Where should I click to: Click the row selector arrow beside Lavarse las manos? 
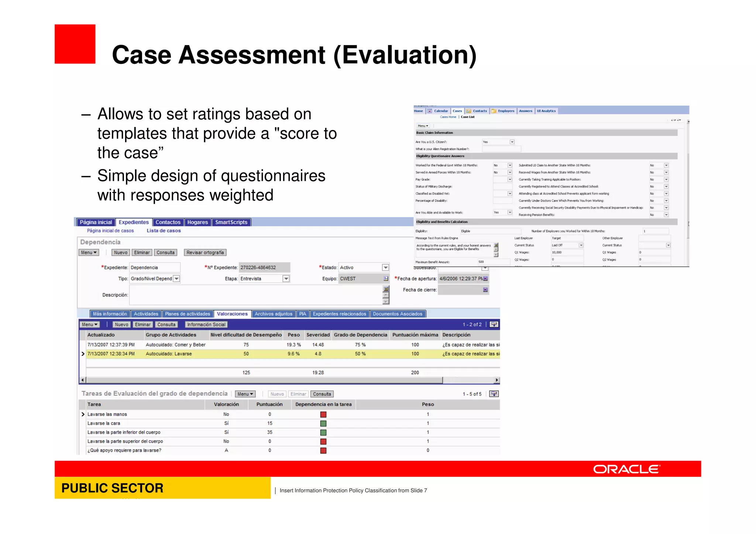pyautogui.click(x=83, y=414)
